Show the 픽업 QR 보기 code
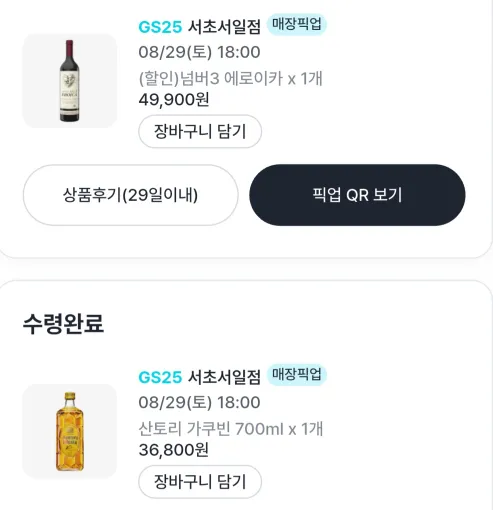The image size is (493, 510). tap(357, 195)
